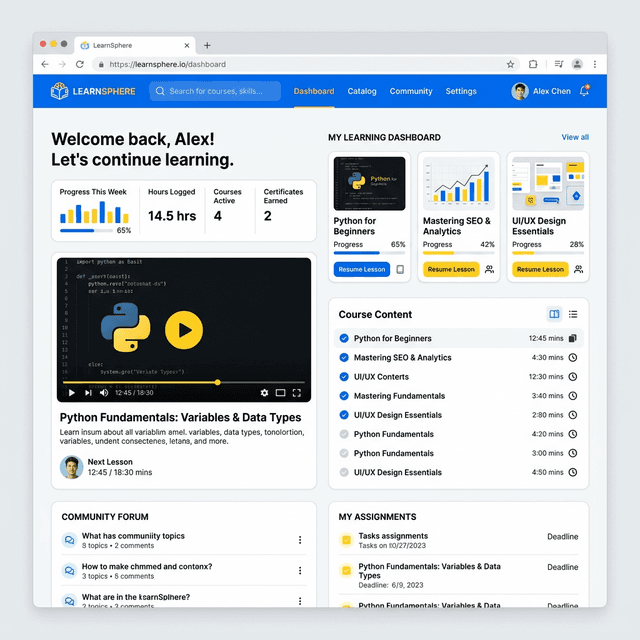Click the copy icon on the Python for Beginners row
640x640 pixels.
pyautogui.click(x=573, y=338)
